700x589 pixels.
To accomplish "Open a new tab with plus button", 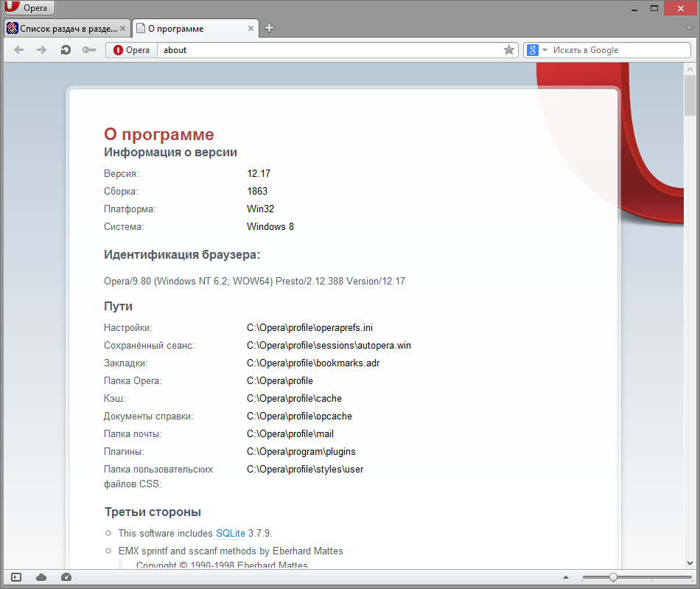I will coord(269,28).
